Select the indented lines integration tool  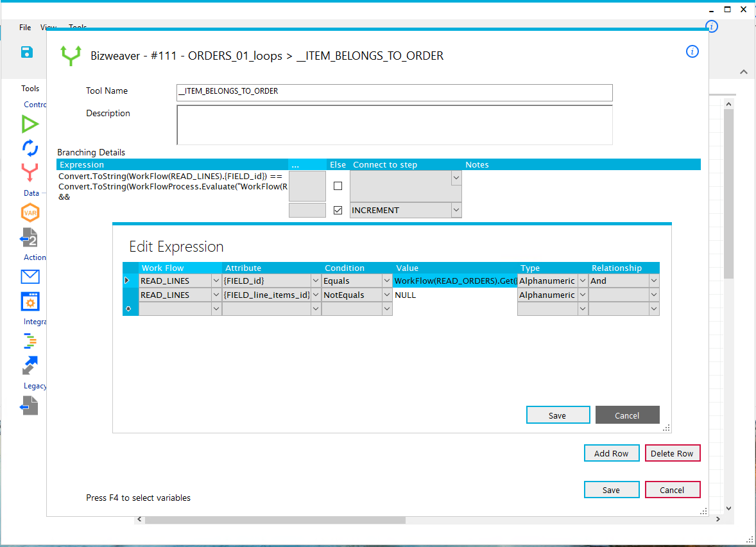[x=30, y=340]
